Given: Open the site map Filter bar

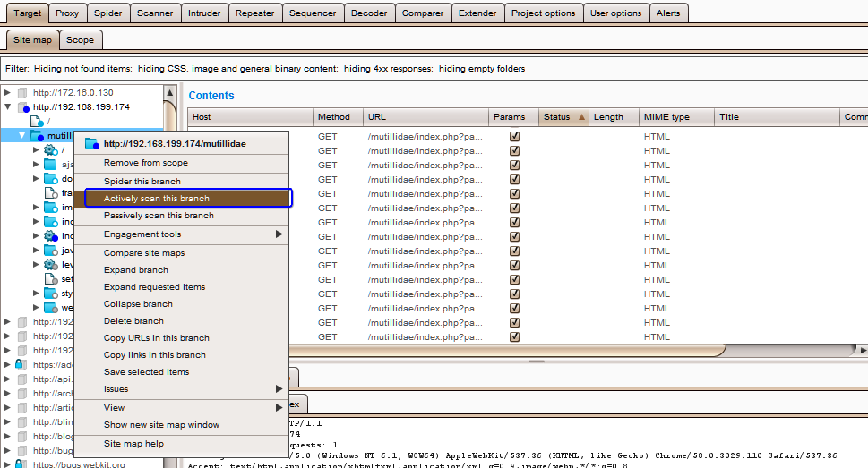Looking at the screenshot, I should [434, 69].
